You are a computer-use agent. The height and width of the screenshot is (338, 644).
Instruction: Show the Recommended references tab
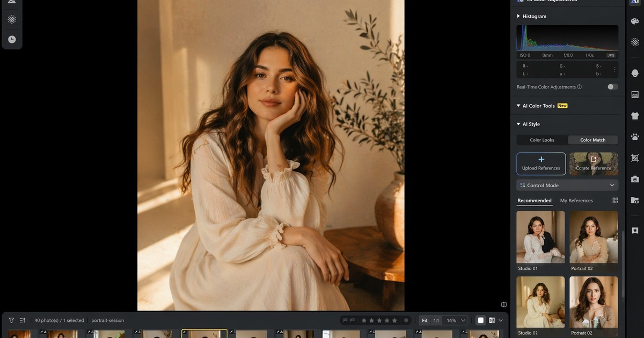535,201
